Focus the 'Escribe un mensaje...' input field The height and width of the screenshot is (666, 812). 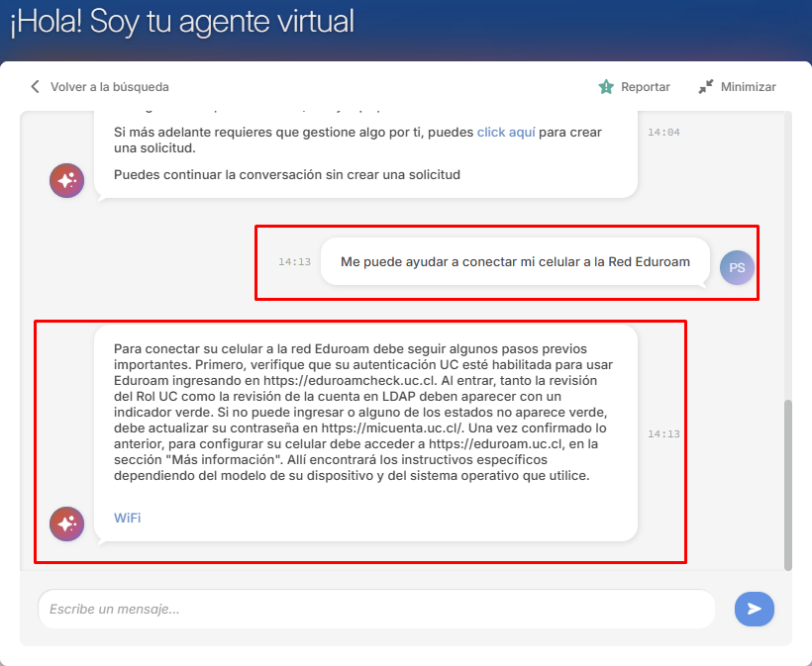coord(376,610)
